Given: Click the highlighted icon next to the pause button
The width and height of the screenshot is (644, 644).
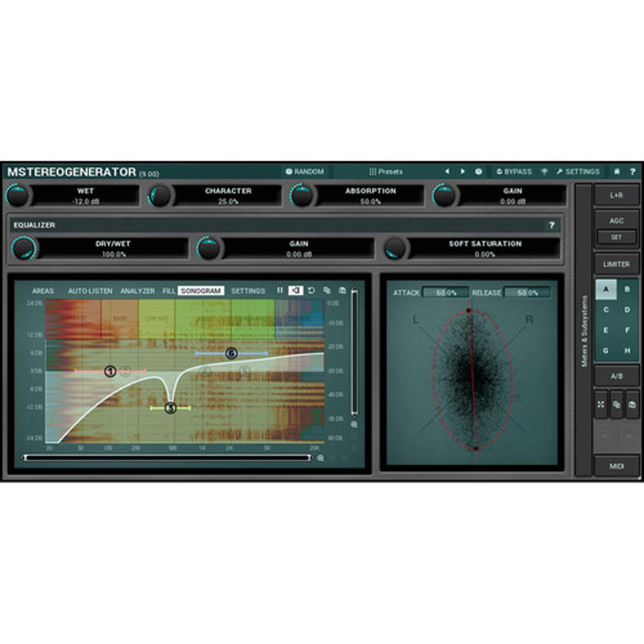Looking at the screenshot, I should (296, 290).
